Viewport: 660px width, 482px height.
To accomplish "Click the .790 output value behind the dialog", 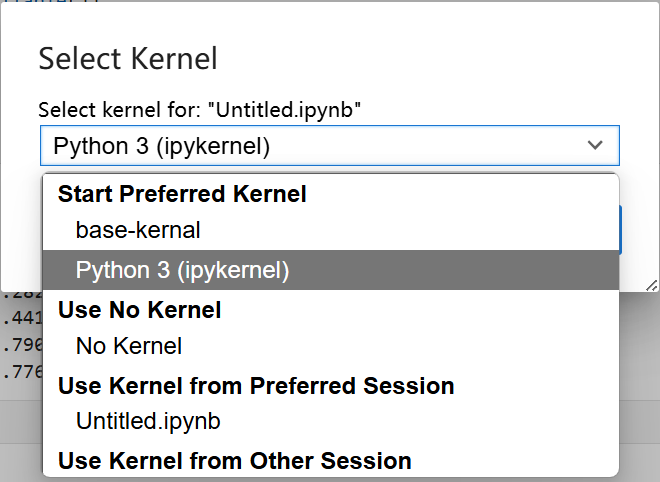I will click(x=20, y=347).
